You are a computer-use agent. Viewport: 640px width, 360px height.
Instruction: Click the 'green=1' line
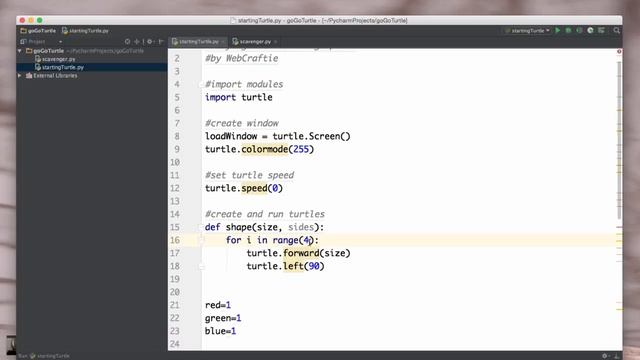pos(223,318)
